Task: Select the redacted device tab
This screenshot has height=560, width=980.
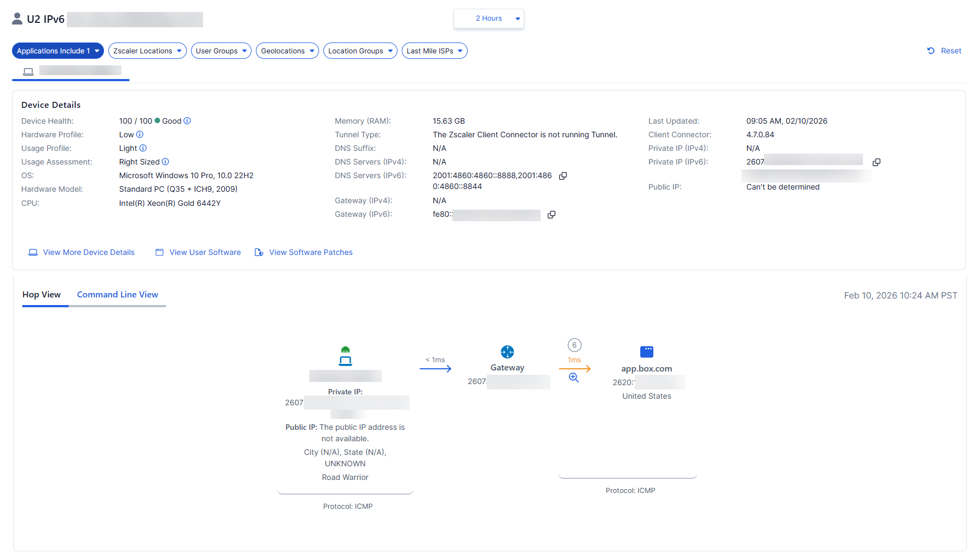Action: click(71, 71)
